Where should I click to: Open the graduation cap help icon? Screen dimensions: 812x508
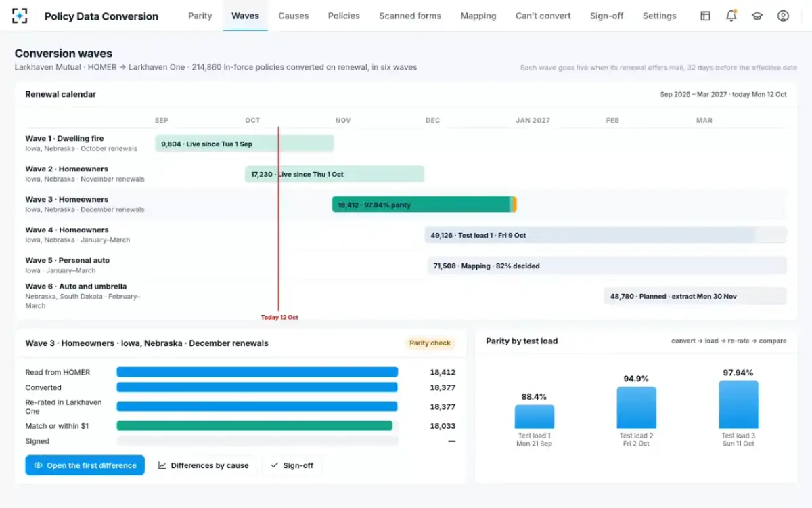[757, 16]
